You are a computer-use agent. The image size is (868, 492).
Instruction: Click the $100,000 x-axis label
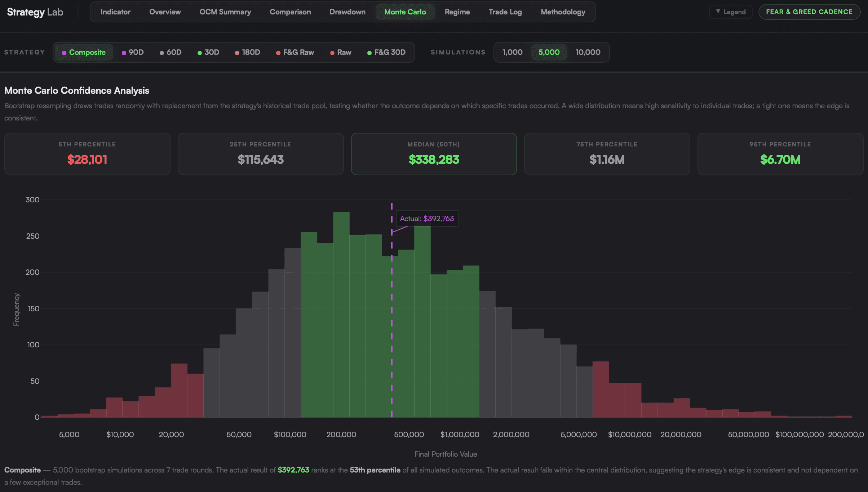pyautogui.click(x=290, y=435)
